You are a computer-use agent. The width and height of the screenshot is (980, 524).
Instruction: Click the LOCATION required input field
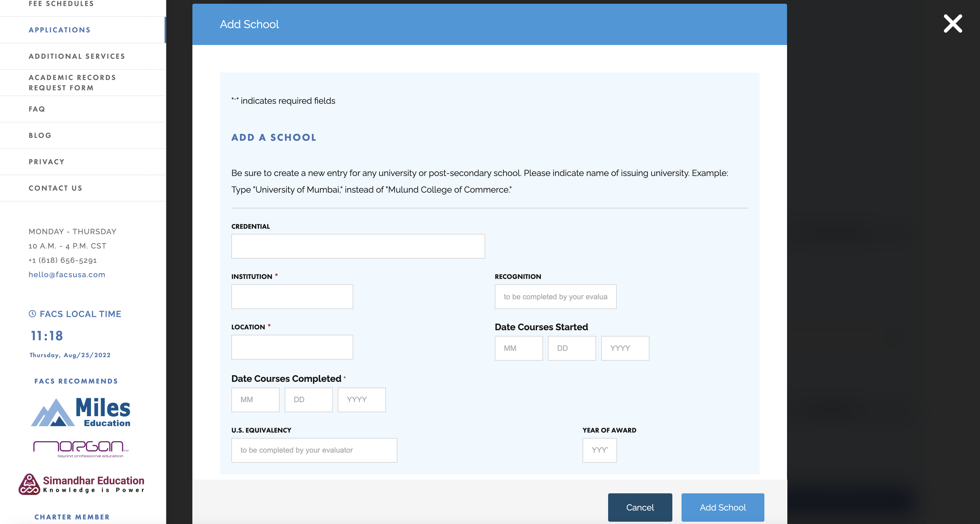292,347
